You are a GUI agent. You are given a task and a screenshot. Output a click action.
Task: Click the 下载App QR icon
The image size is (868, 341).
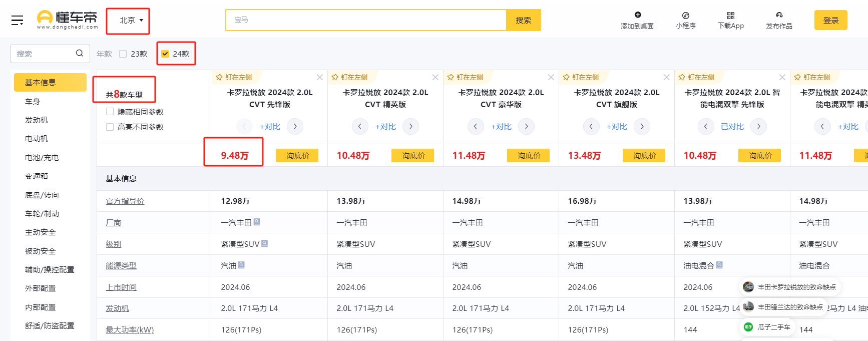tap(731, 16)
